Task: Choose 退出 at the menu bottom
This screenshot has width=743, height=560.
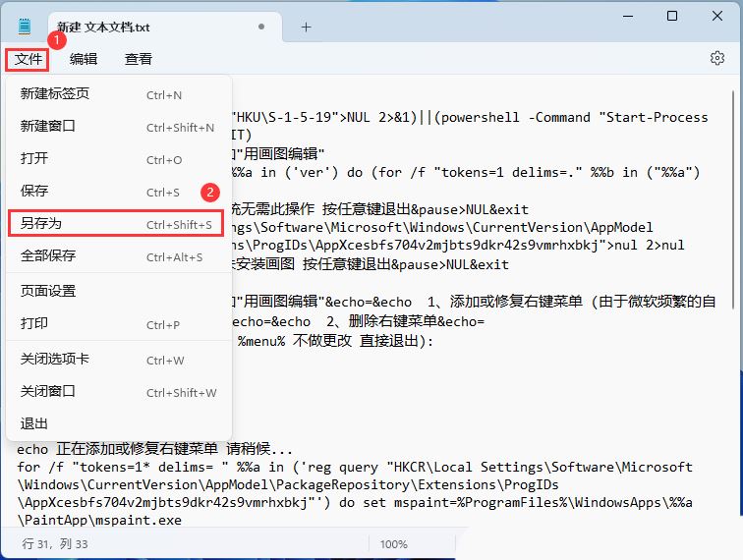Action: click(x=119, y=423)
